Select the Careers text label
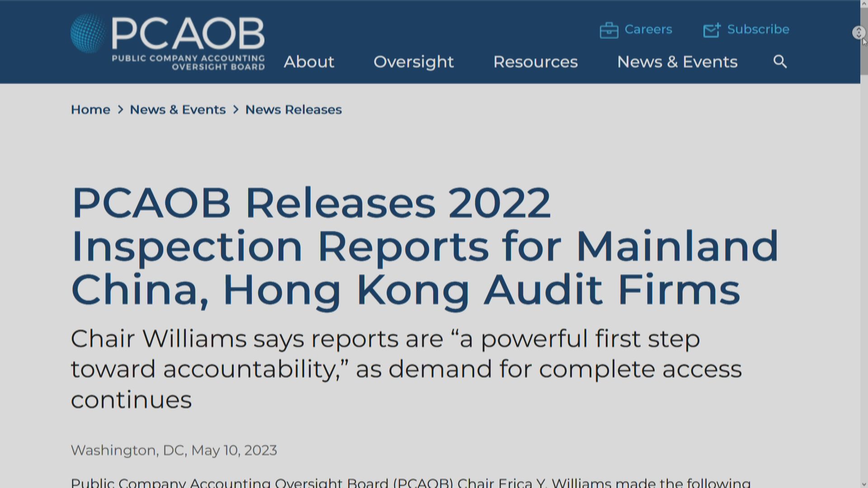This screenshot has height=488, width=868. pos(648,29)
